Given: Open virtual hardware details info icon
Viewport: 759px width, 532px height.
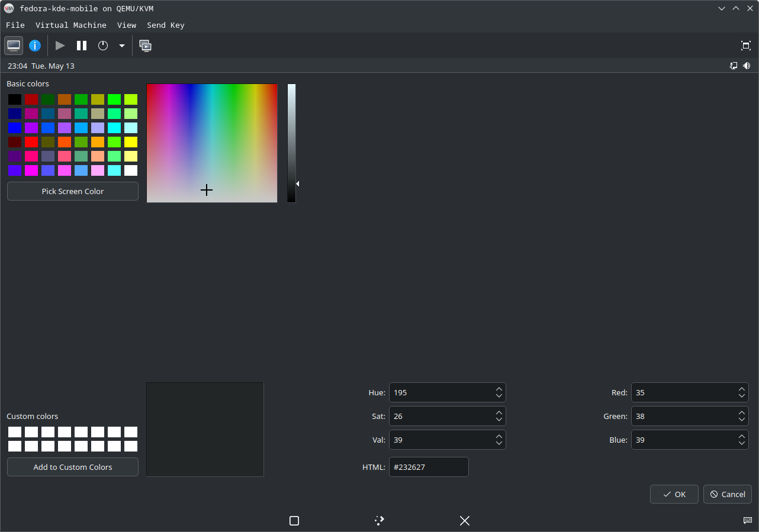Looking at the screenshot, I should [x=35, y=46].
